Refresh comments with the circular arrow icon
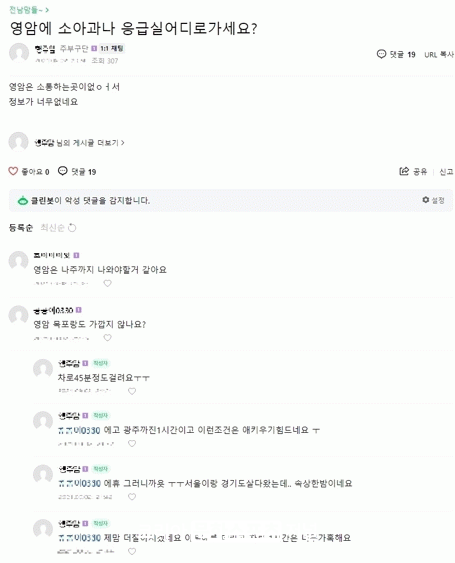455x563 pixels. pos(72,228)
